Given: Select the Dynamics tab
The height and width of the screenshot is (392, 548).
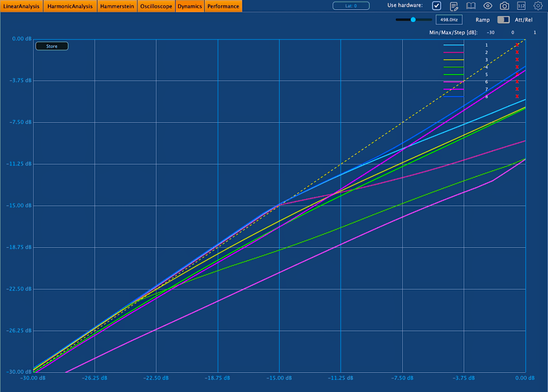Looking at the screenshot, I should (x=190, y=6).
